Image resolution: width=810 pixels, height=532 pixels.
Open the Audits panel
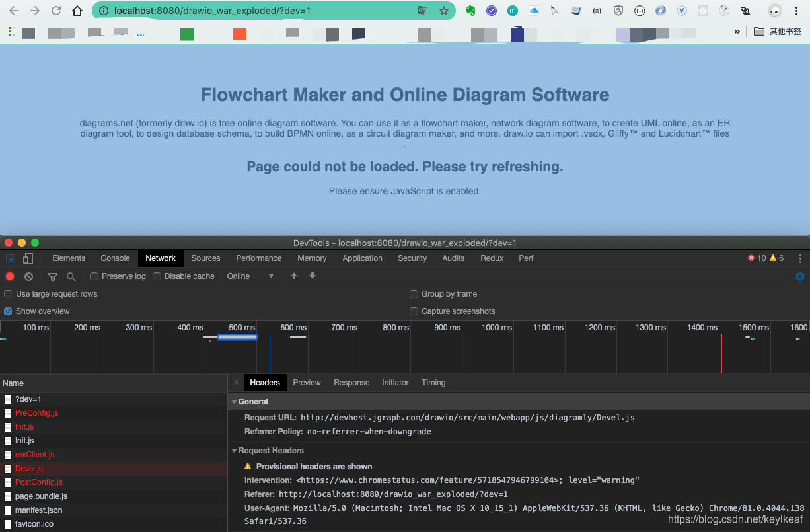453,258
